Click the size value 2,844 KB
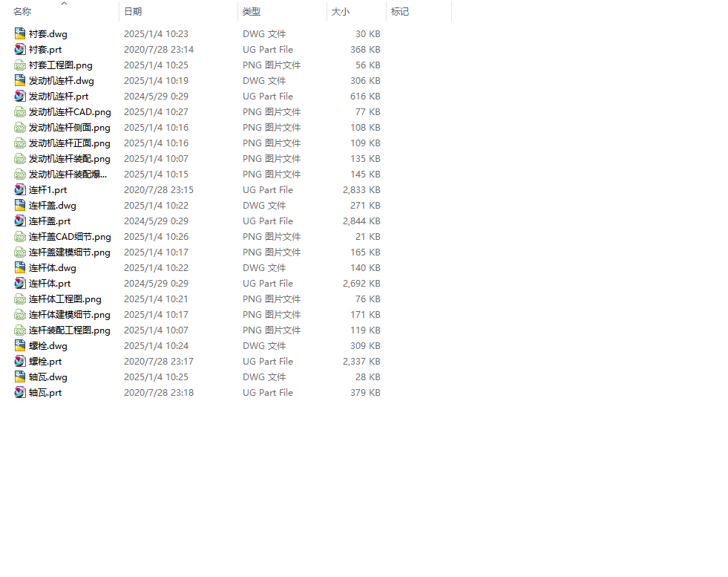728x577 pixels. click(x=361, y=221)
